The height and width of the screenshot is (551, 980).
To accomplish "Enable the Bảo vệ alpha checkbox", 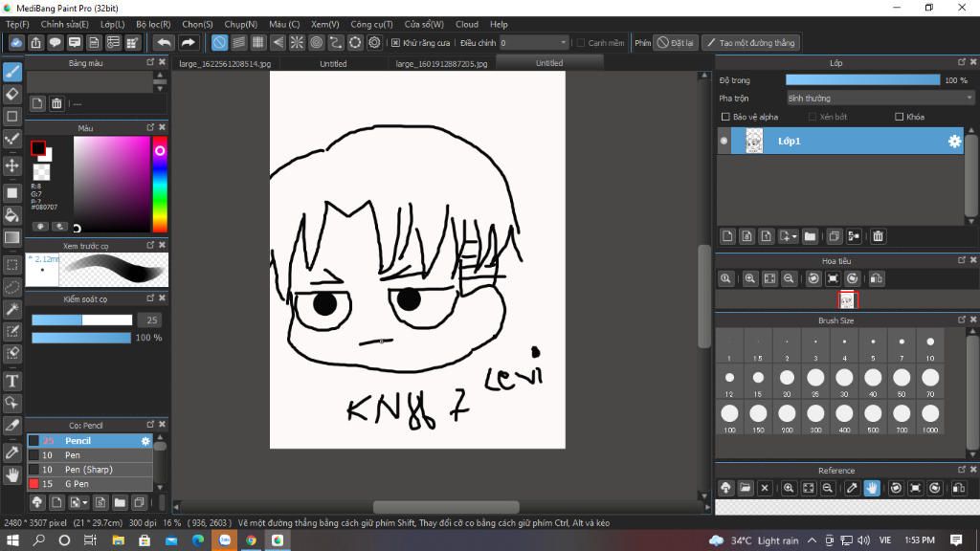I will pyautogui.click(x=725, y=117).
